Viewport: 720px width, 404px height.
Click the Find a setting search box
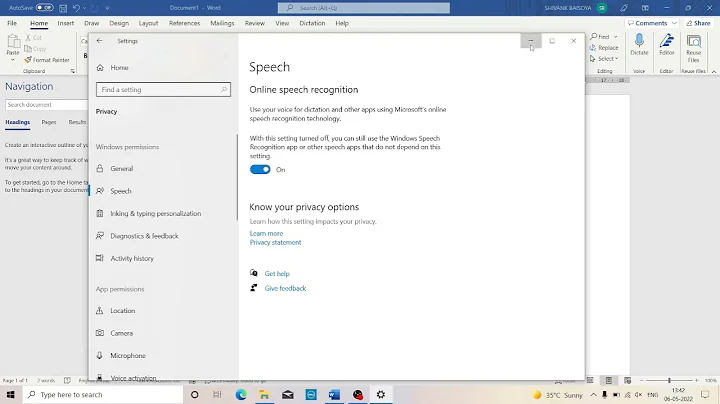point(163,90)
